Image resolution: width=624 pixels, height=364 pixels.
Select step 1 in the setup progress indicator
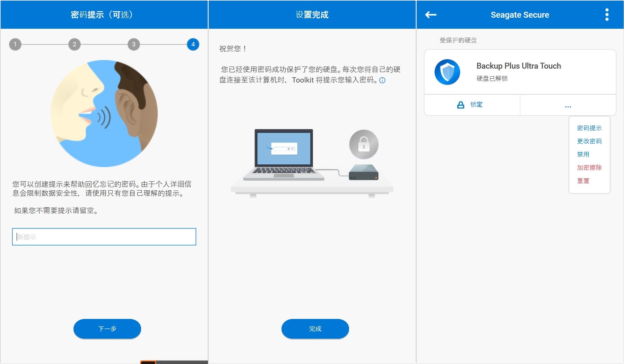tap(15, 44)
